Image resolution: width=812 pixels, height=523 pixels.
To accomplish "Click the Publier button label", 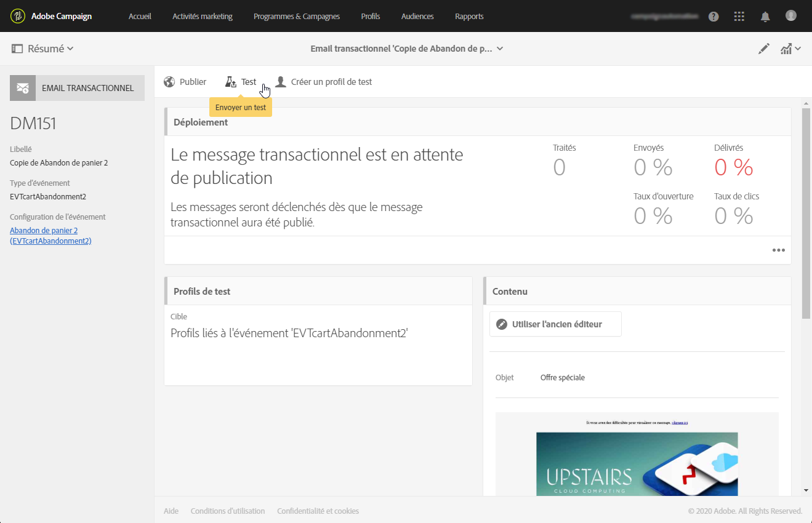I will click(x=193, y=82).
